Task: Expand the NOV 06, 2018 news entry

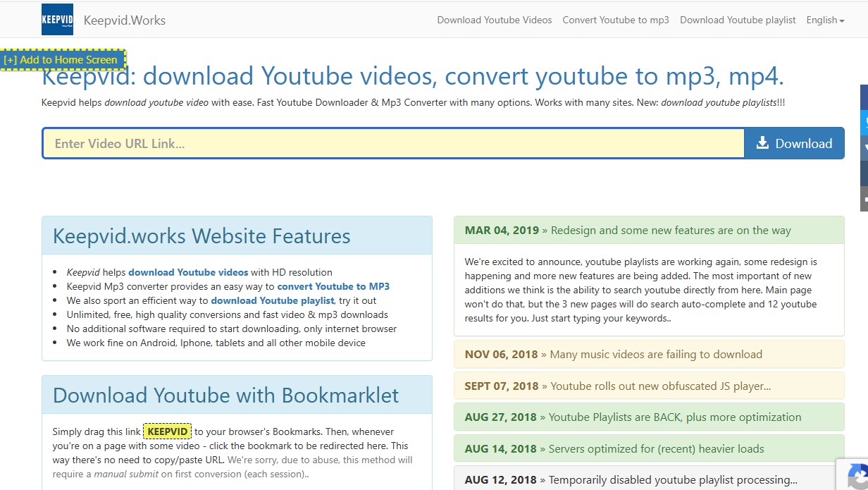Action: (x=649, y=355)
